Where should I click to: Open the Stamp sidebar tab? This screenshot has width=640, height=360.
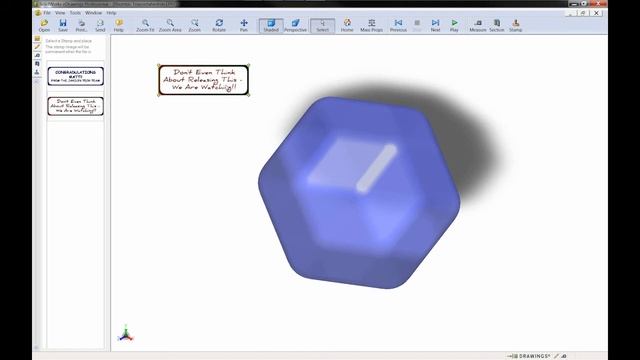pos(37,72)
